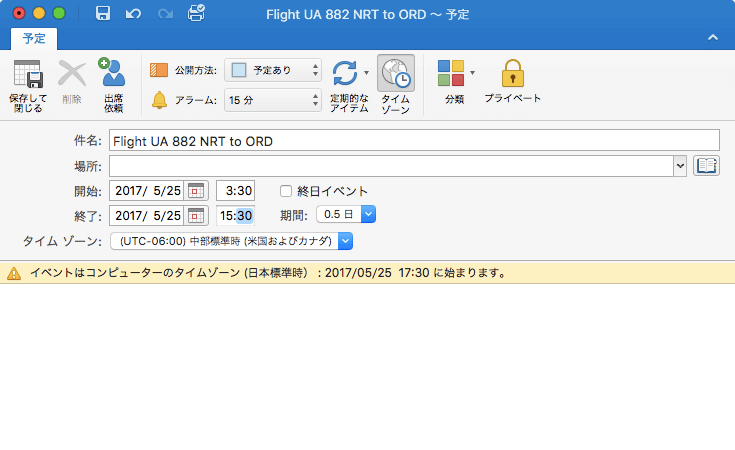Viewport: 735px width, 450px height.
Task: Click the 終了 time field 15:30
Action: click(235, 216)
